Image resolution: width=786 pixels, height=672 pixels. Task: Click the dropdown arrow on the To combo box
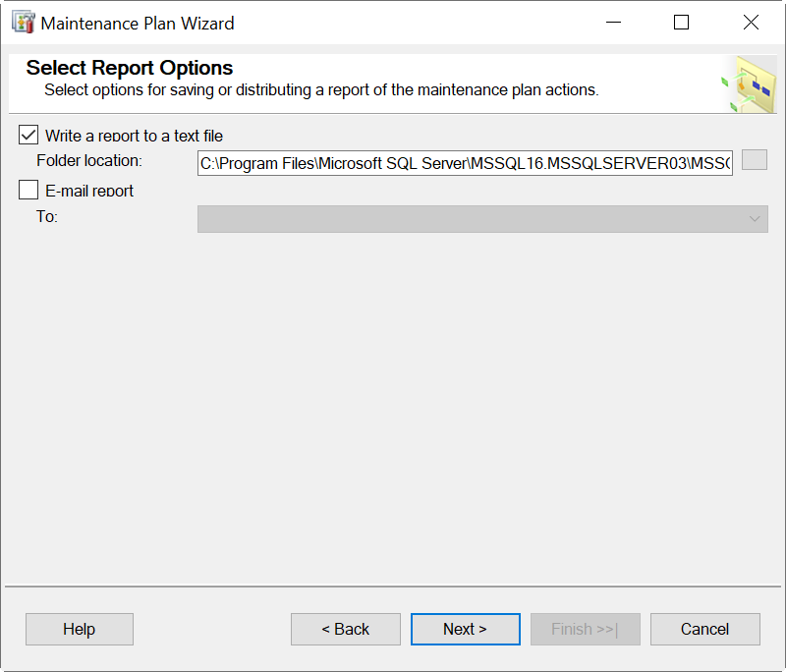click(756, 218)
